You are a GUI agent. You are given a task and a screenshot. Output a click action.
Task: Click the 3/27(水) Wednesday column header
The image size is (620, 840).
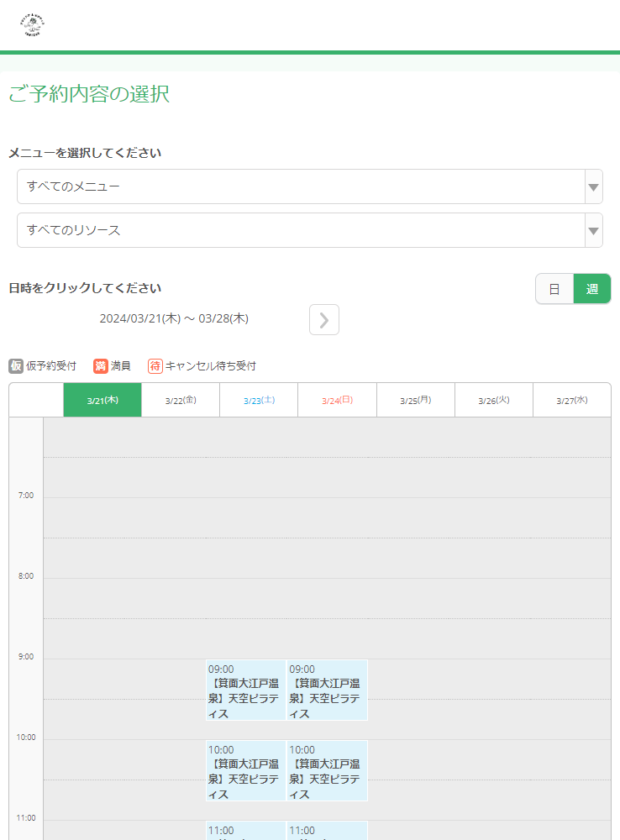pyautogui.click(x=571, y=400)
